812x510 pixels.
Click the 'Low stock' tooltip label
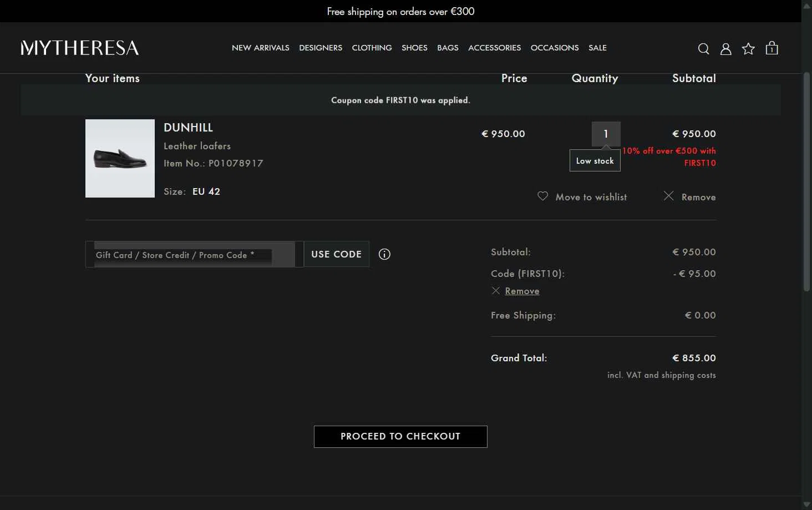point(595,161)
